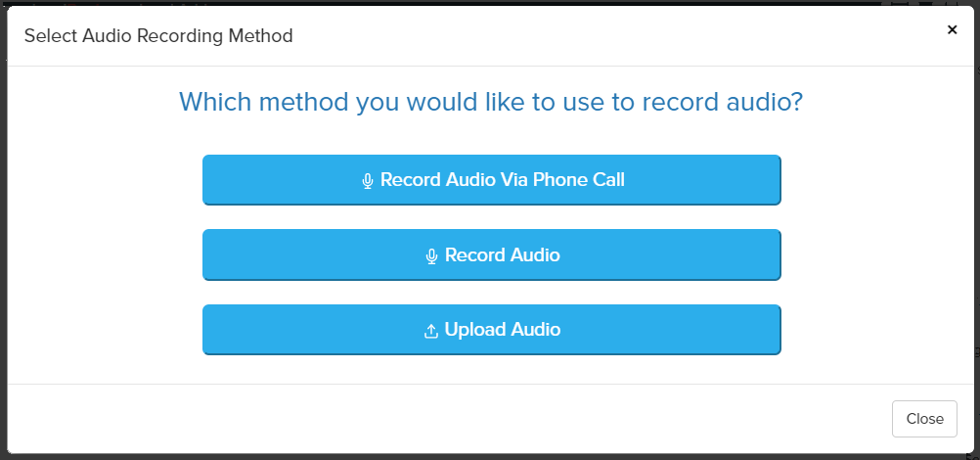Image resolution: width=980 pixels, height=460 pixels.
Task: Click the question heading about recording method
Action: point(491,102)
